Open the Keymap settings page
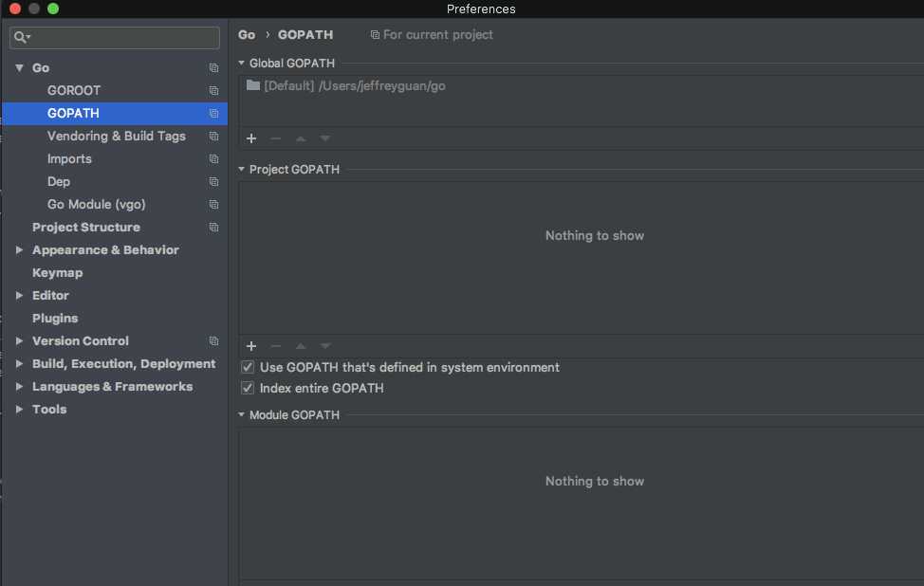 [57, 273]
